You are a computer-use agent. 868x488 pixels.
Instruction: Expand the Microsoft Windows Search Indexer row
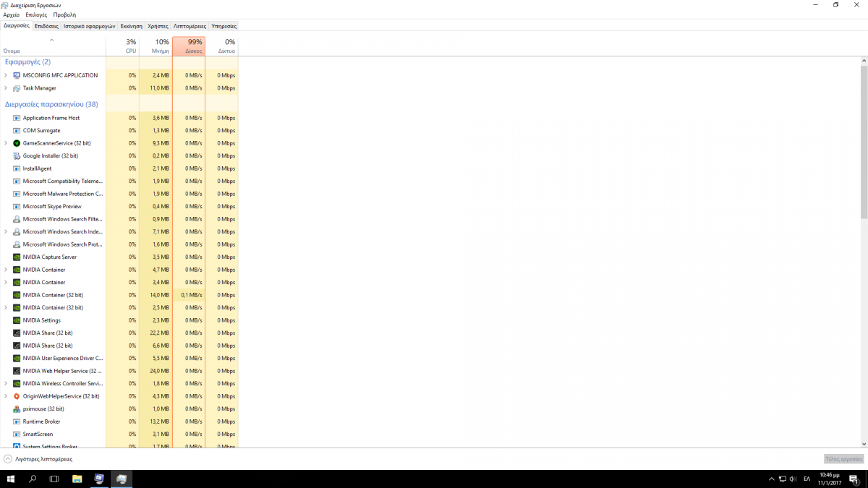pos(6,232)
